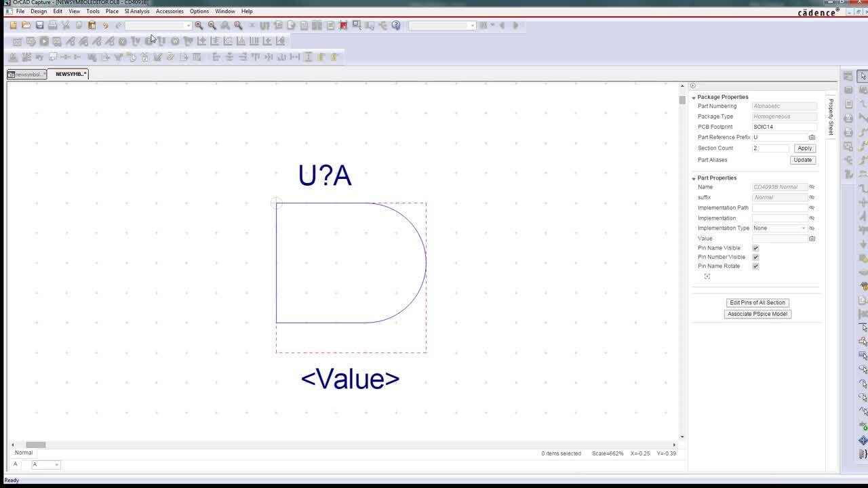Select the Zoom In magnifier icon

pyautogui.click(x=199, y=26)
